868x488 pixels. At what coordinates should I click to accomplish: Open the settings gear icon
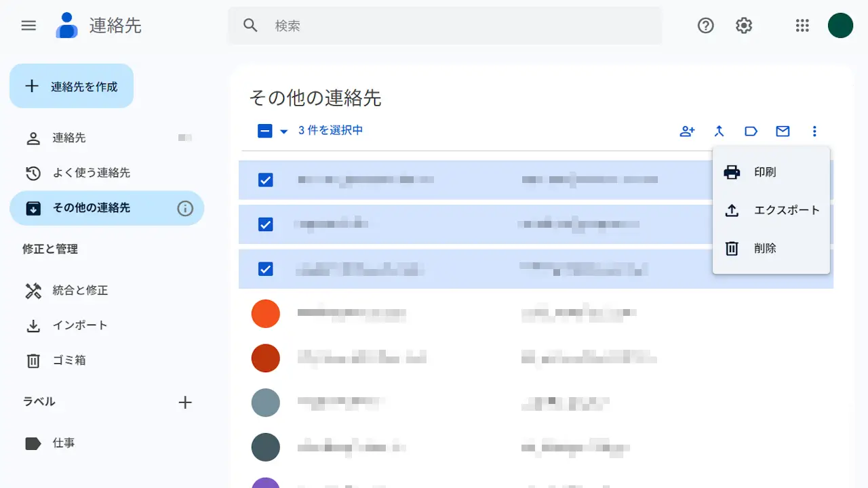pyautogui.click(x=744, y=26)
